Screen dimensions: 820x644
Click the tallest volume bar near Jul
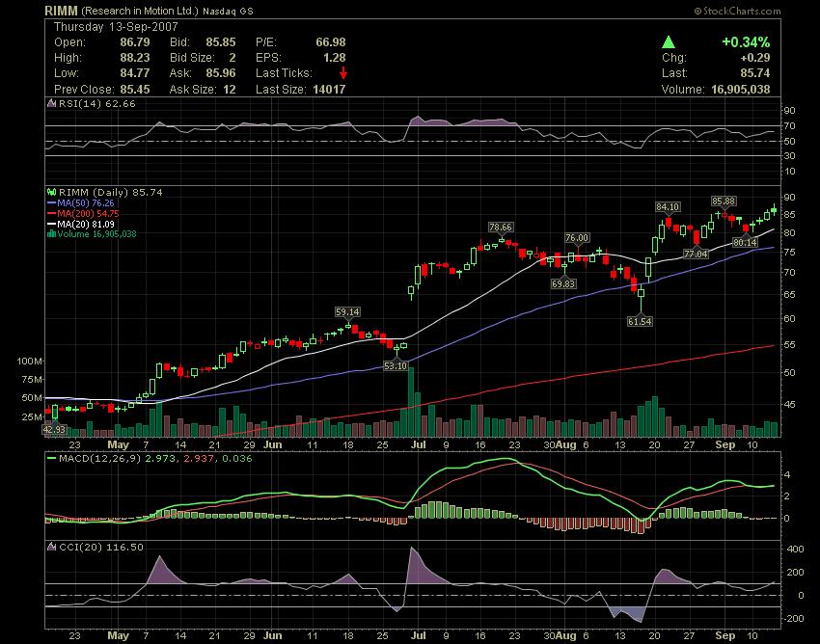click(x=411, y=402)
